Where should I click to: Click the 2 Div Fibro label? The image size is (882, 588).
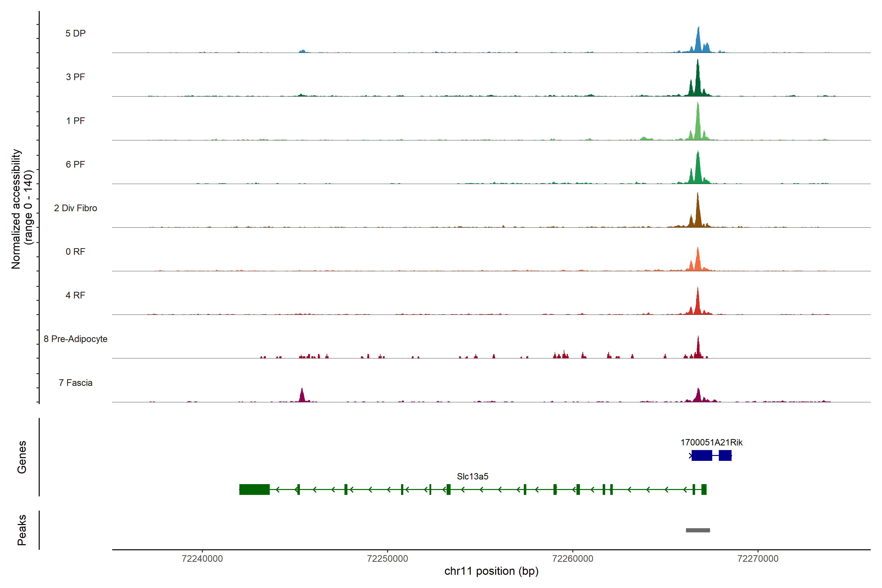pos(75,208)
